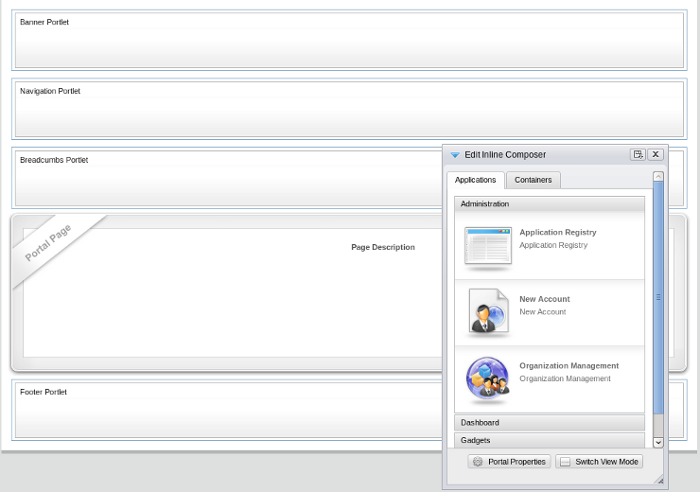This screenshot has width=700, height=492.
Task: Expand the Dashboard category
Action: pos(549,422)
